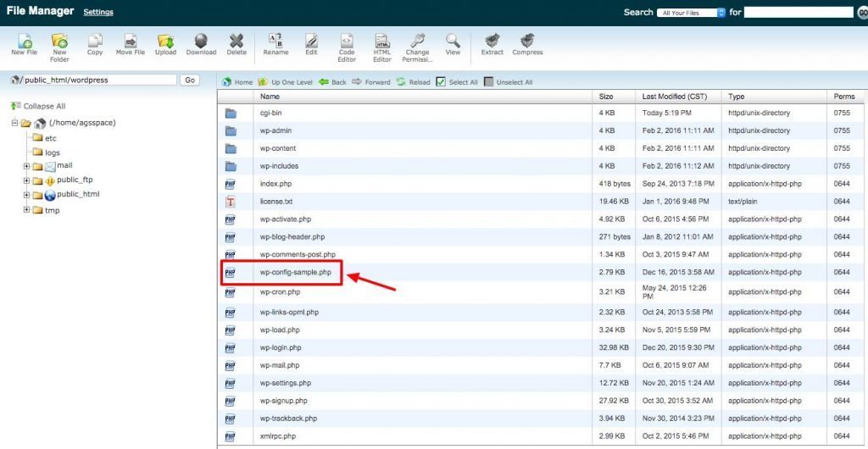The height and width of the screenshot is (449, 868).
Task: Expand the mail folder tree node
Action: click(x=26, y=166)
